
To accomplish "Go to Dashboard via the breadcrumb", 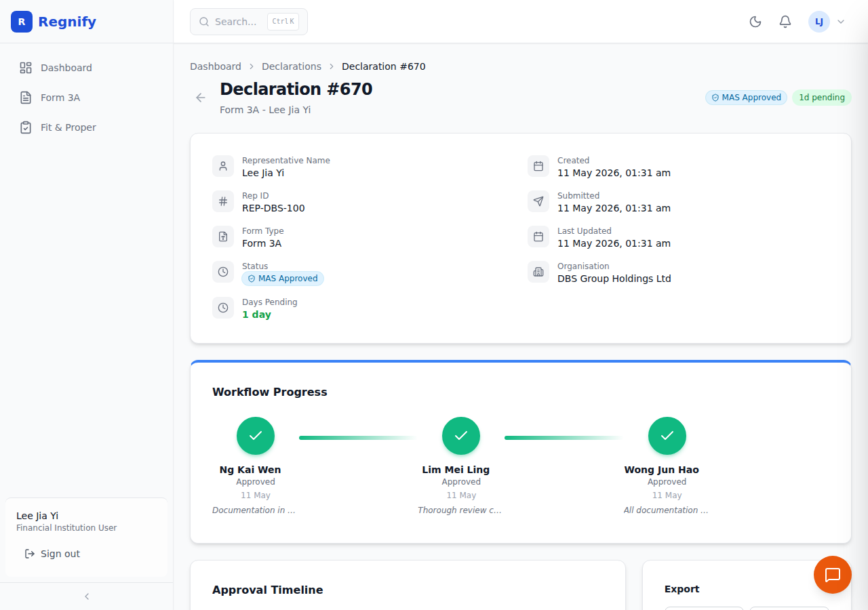I will (x=216, y=66).
